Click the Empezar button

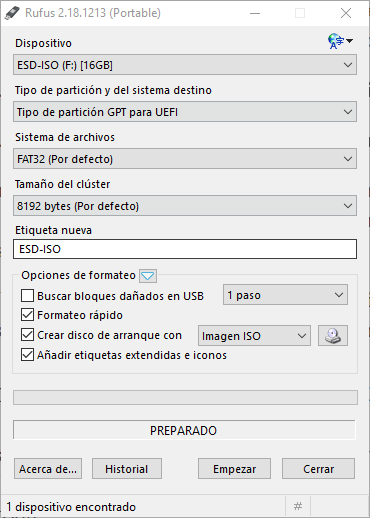click(x=234, y=469)
